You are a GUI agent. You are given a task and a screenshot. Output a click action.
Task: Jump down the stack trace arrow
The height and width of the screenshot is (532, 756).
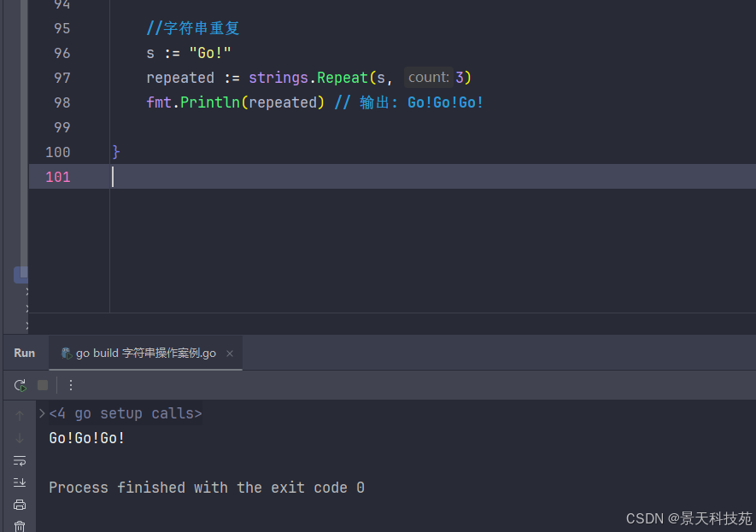pos(20,438)
